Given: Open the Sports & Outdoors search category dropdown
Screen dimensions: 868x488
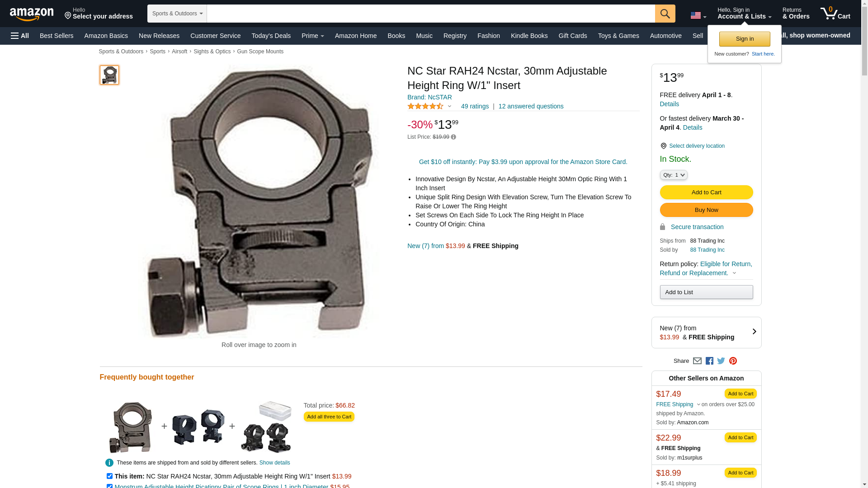Looking at the screenshot, I should [x=177, y=14].
